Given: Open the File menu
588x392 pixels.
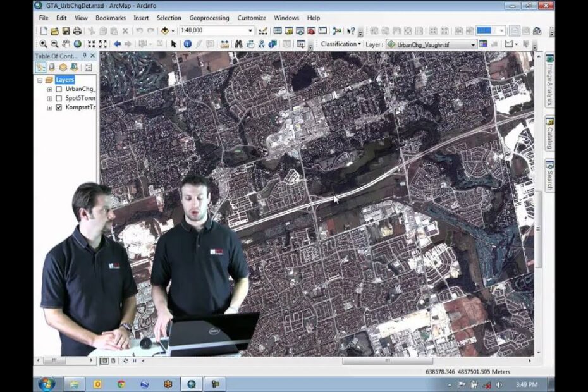Looking at the screenshot, I should click(x=44, y=18).
